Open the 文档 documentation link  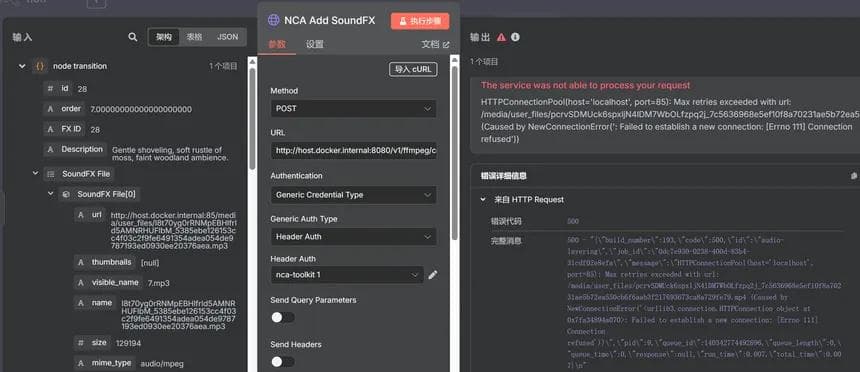click(435, 44)
